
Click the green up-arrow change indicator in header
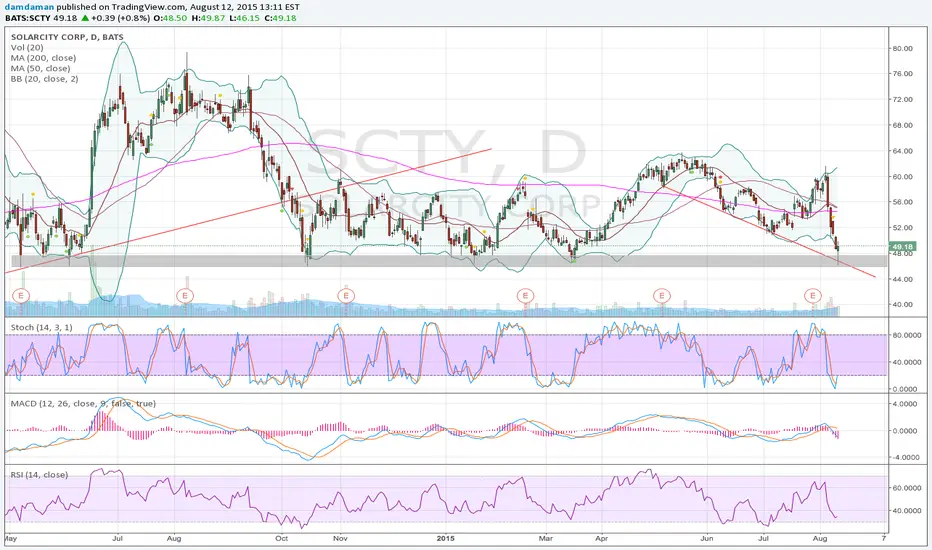85,18
